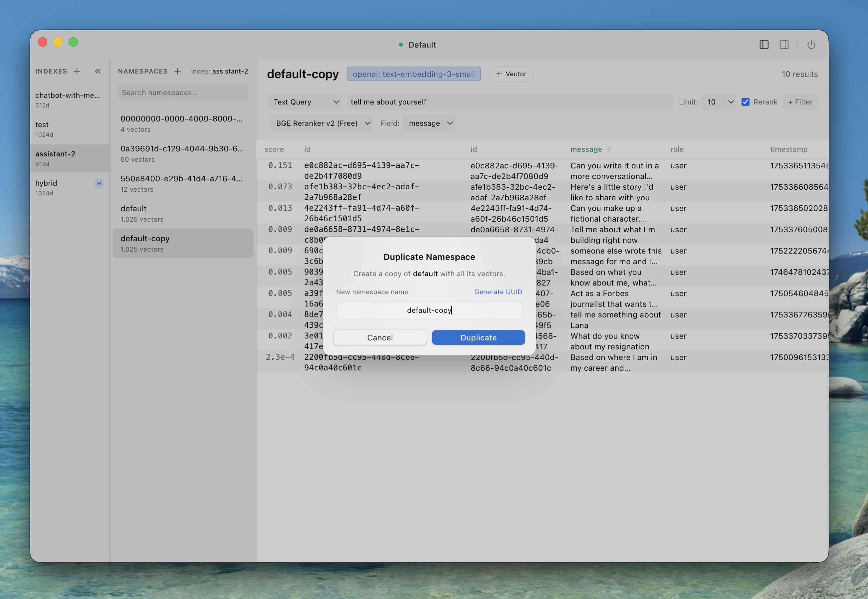Click the add index plus icon
The width and height of the screenshot is (868, 599).
(x=77, y=71)
